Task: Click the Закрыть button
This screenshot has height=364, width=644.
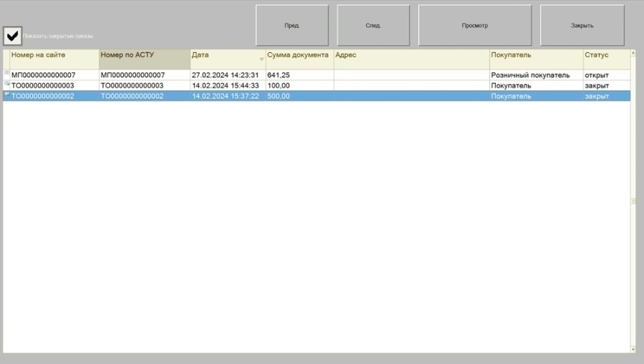Action: (x=582, y=26)
